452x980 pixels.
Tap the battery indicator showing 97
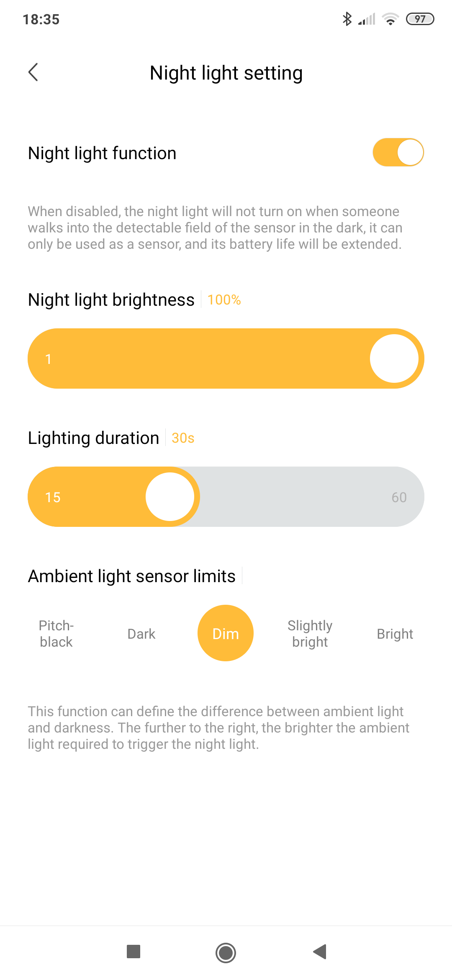[420, 19]
